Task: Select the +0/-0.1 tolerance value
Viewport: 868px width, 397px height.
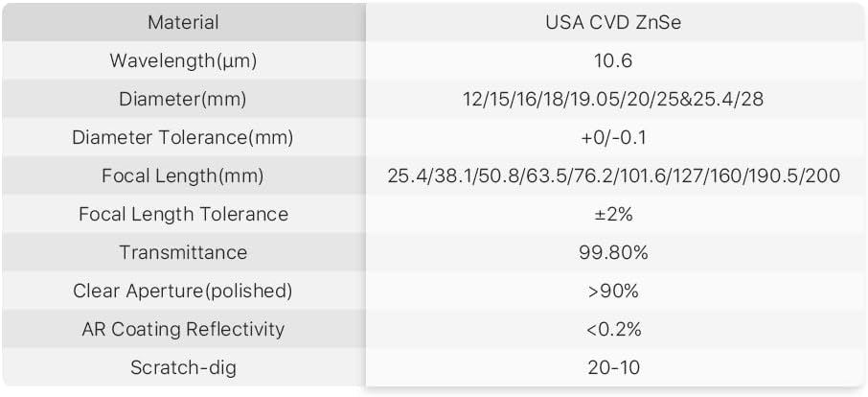Action: [x=614, y=137]
